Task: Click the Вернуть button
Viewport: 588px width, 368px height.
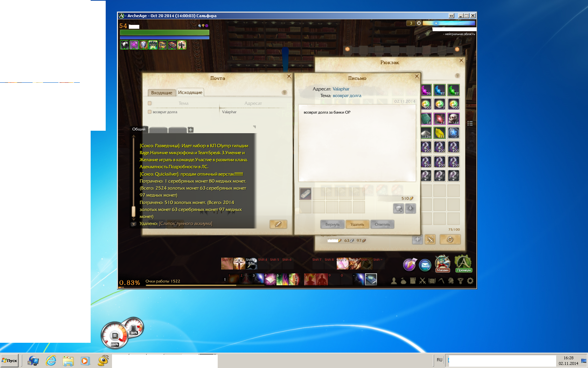Action: [332, 224]
